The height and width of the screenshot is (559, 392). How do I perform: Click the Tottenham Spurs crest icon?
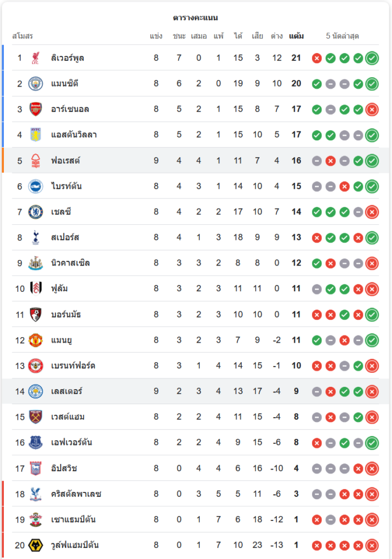(x=36, y=238)
